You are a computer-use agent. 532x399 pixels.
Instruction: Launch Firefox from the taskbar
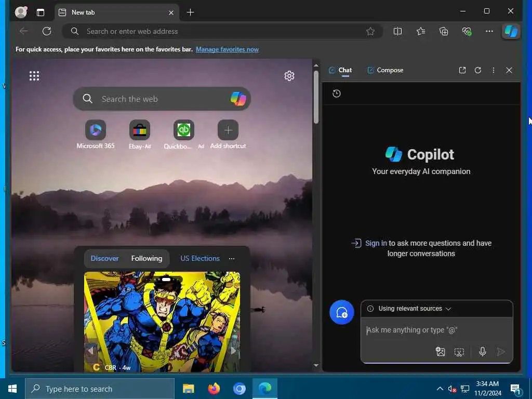pos(214,389)
